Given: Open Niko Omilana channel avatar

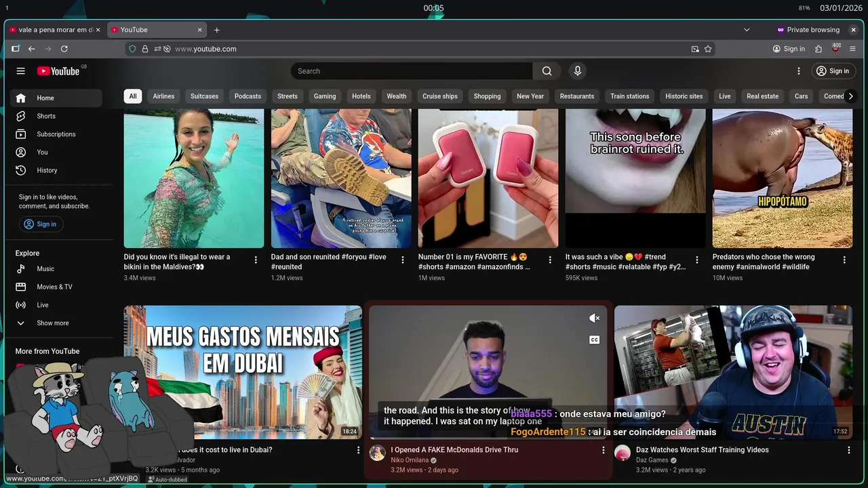Looking at the screenshot, I should coord(378,453).
